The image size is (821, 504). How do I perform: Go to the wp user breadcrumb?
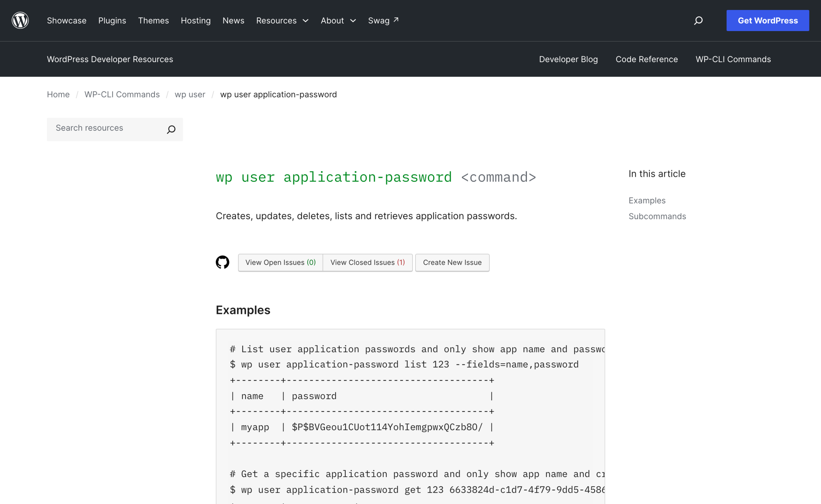click(190, 95)
